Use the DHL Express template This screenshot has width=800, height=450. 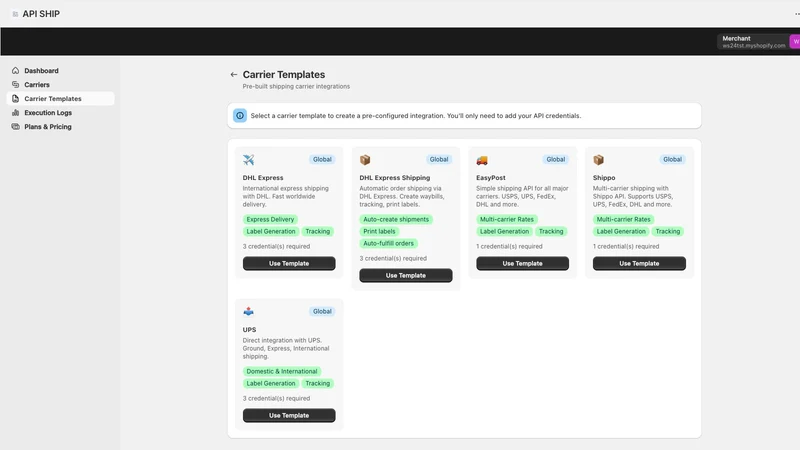point(289,263)
